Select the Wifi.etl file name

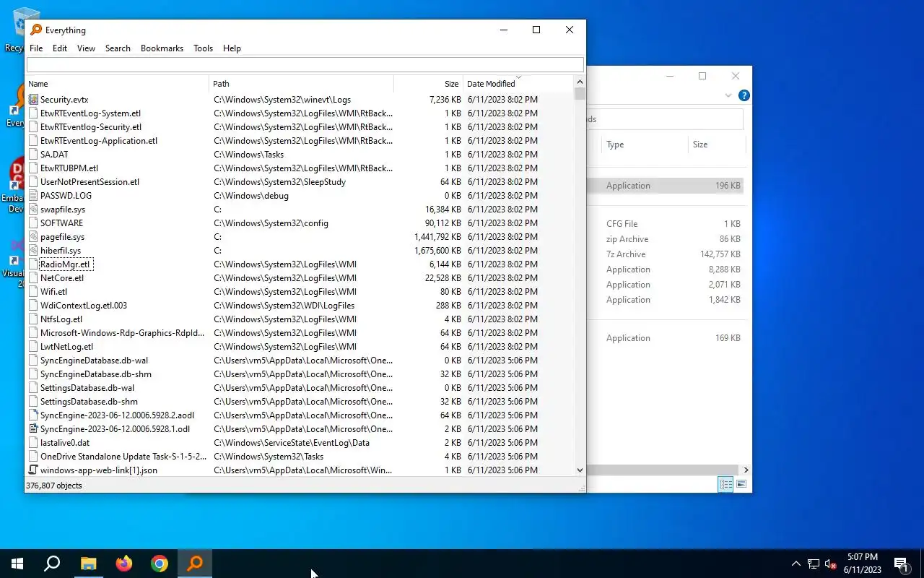coord(53,292)
